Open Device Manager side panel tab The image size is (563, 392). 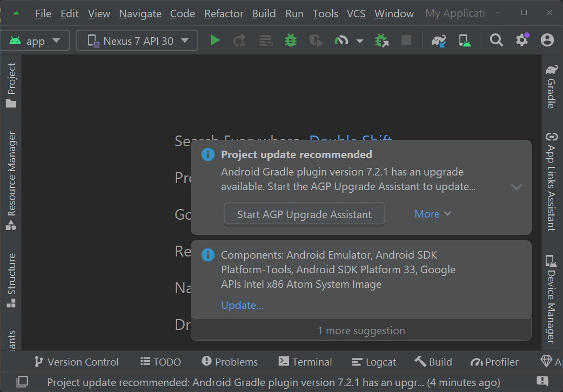[552, 299]
